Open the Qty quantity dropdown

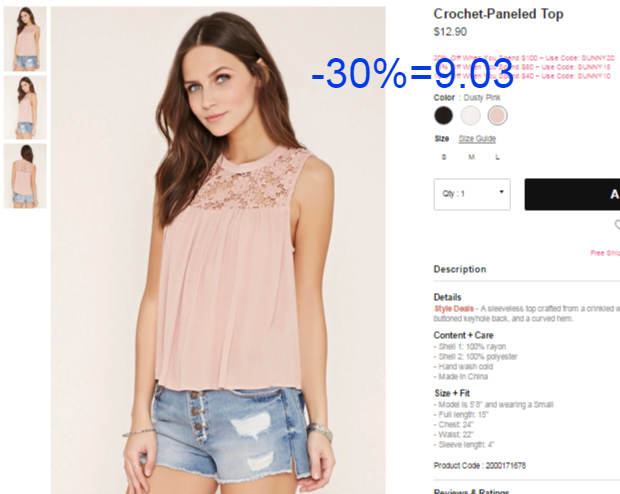[x=472, y=194]
